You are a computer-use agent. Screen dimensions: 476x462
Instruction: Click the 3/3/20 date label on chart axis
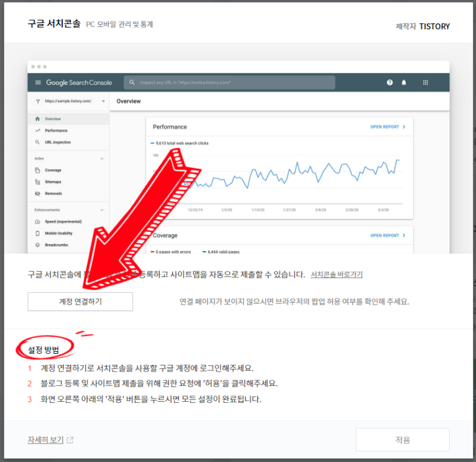pyautogui.click(x=383, y=210)
